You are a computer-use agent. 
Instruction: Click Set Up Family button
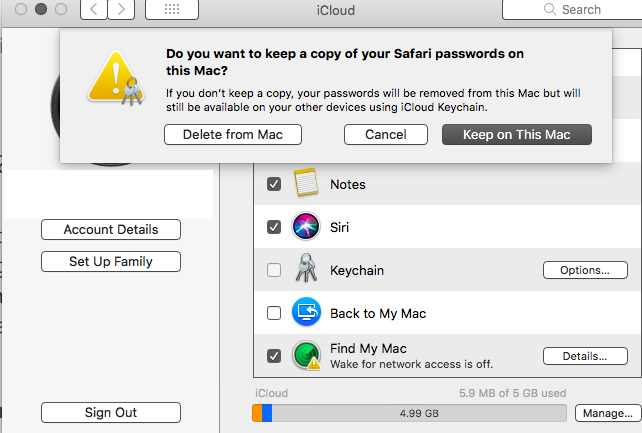[x=111, y=262]
